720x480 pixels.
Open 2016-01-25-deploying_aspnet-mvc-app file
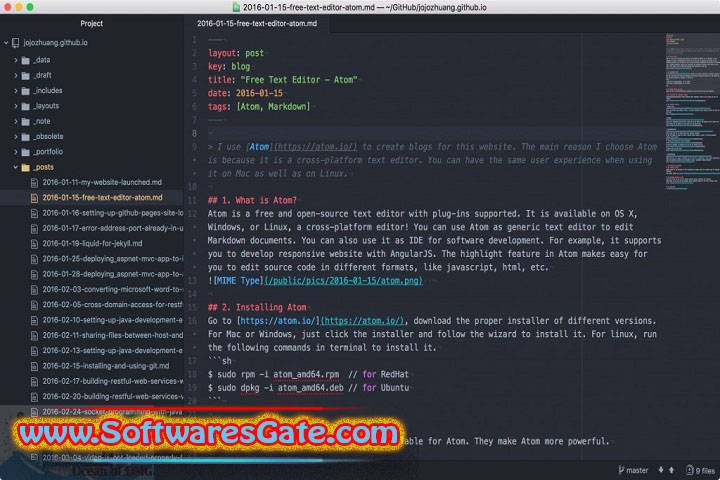113,259
